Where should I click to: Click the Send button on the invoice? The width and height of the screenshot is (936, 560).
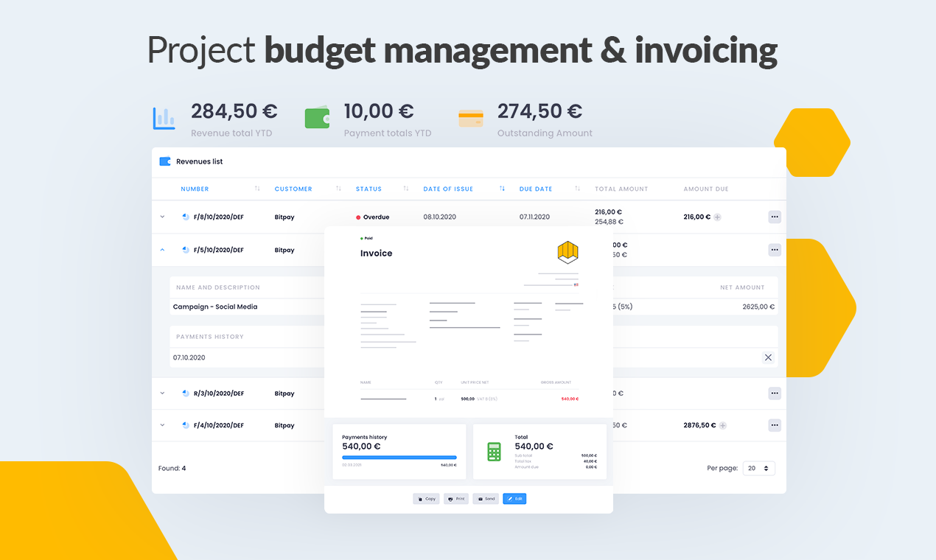point(486,499)
